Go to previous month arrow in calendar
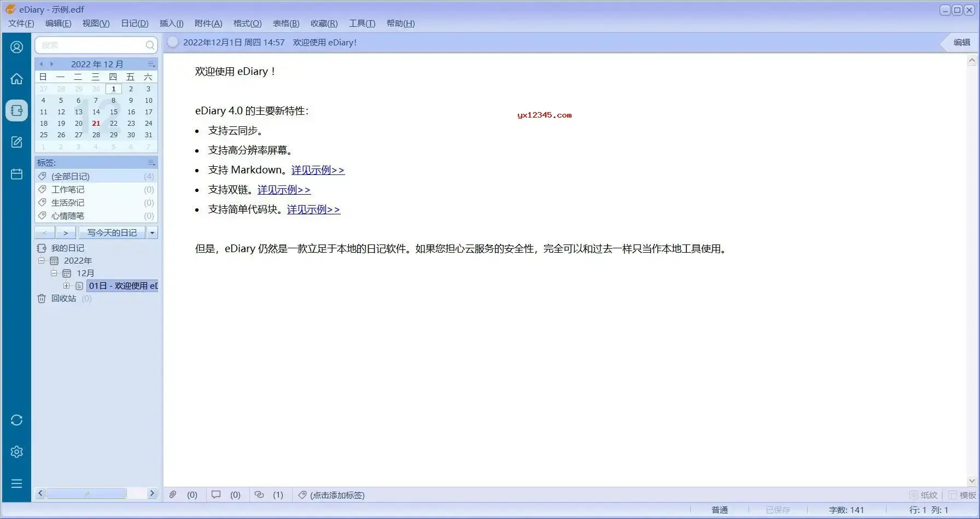The width and height of the screenshot is (980, 519). tap(41, 64)
